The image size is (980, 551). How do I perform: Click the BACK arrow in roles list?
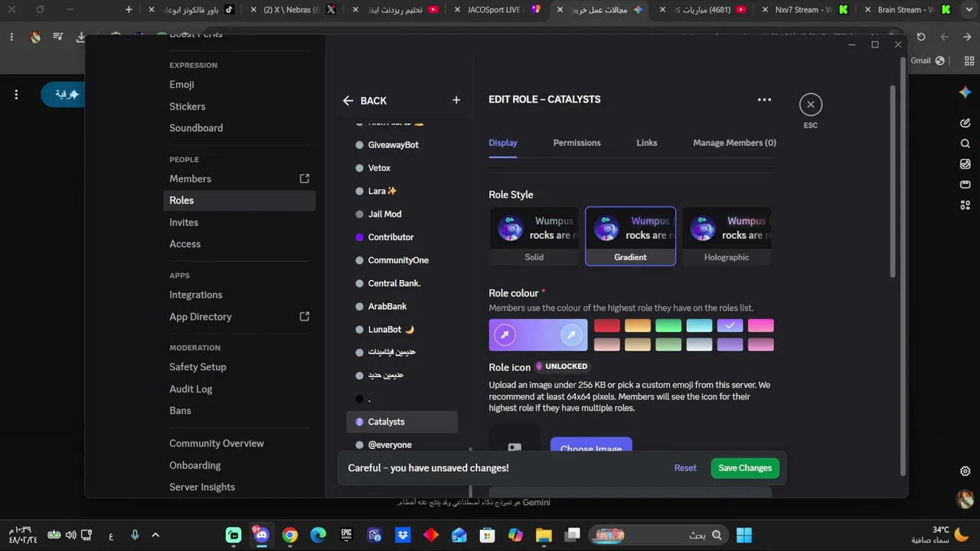[348, 100]
